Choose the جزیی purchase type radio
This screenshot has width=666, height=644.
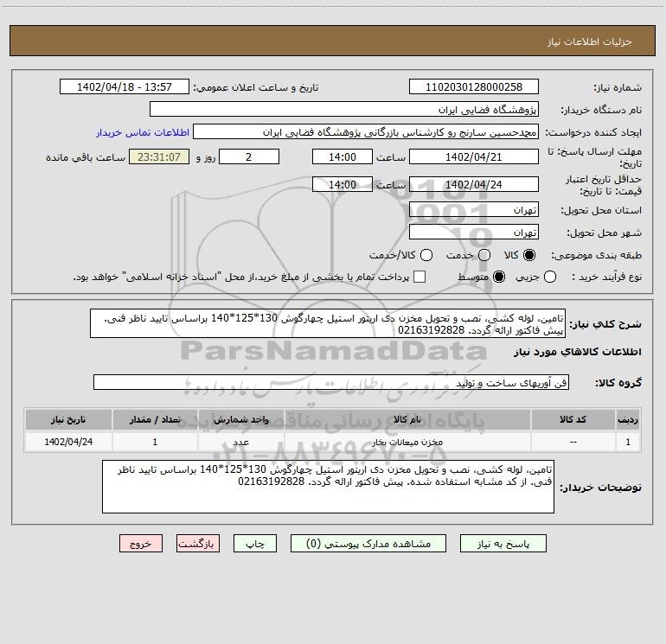(x=550, y=277)
